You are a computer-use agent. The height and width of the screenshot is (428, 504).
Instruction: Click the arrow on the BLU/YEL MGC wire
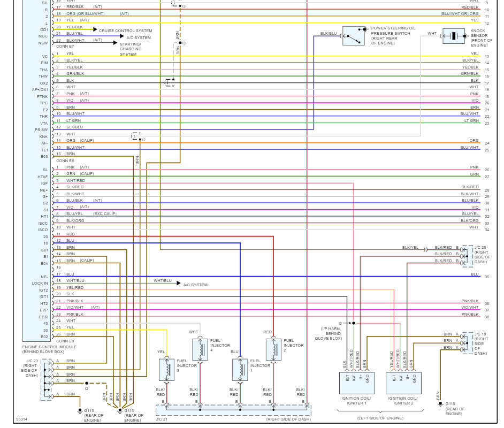pyautogui.click(x=122, y=36)
